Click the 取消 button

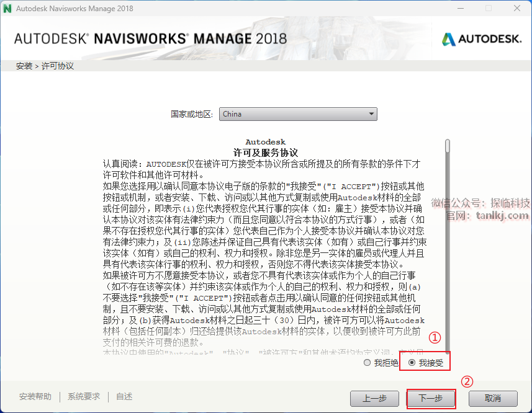coord(493,399)
